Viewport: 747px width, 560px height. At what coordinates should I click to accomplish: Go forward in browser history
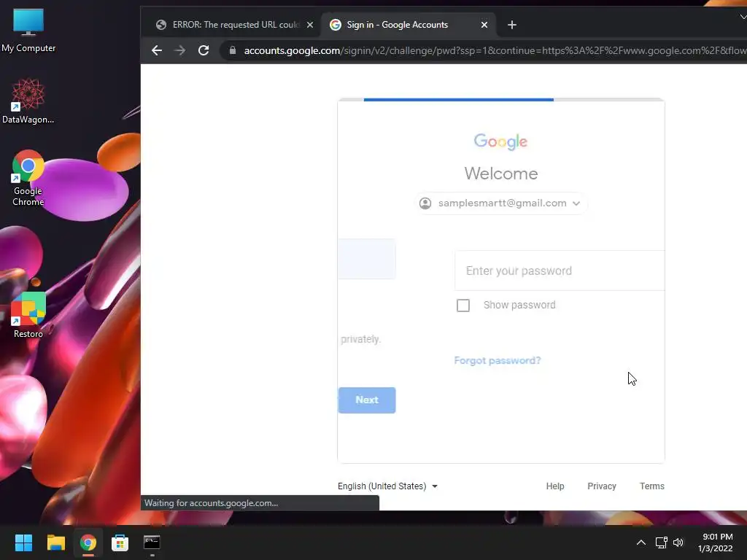point(180,50)
